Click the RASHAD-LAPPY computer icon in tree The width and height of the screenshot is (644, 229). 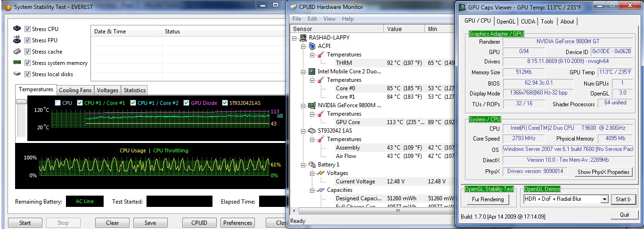point(303,38)
